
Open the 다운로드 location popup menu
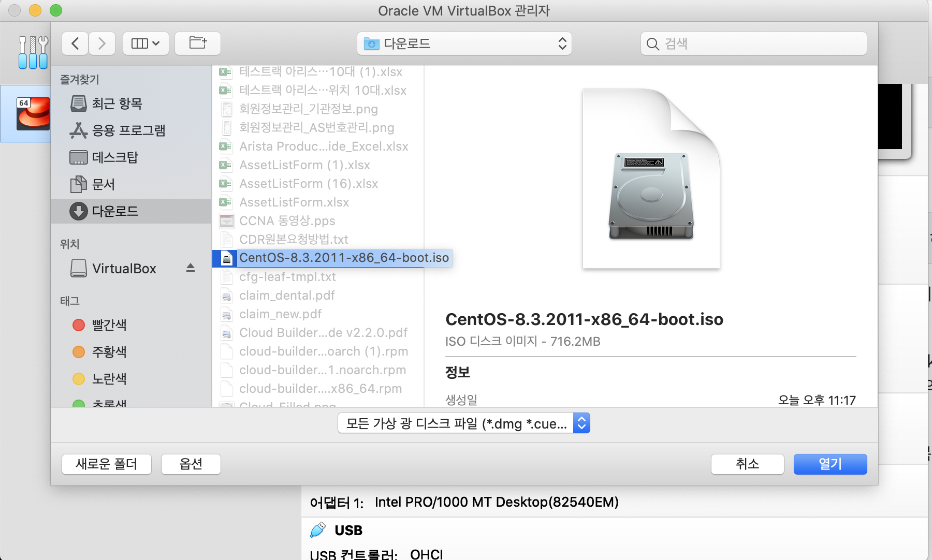[464, 43]
